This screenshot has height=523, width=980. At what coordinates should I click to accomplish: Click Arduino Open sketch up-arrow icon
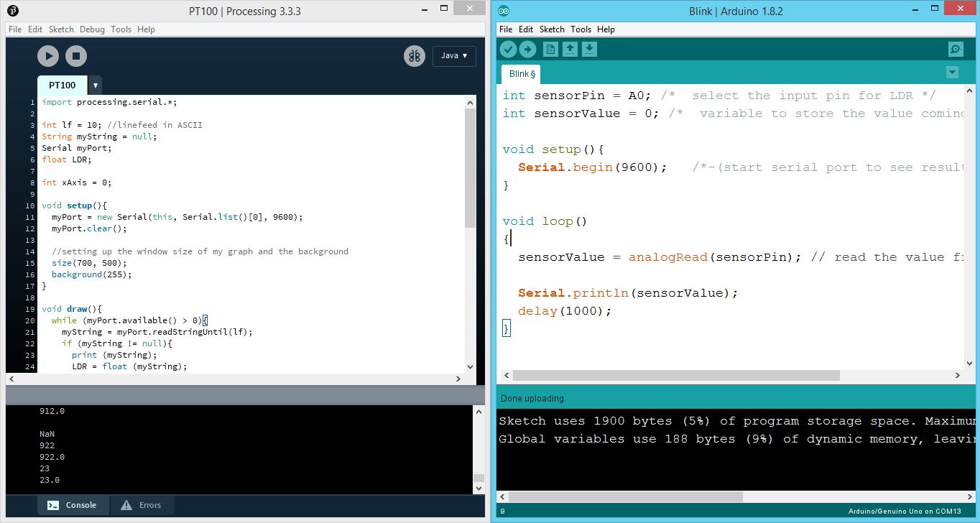[x=570, y=49]
